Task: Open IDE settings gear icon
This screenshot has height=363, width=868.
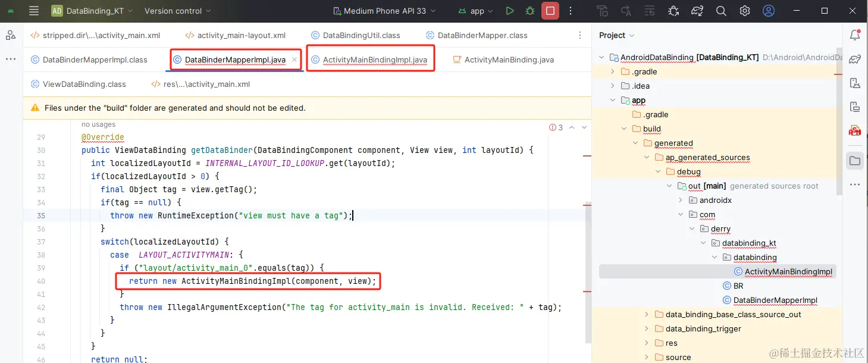Action: click(x=745, y=11)
